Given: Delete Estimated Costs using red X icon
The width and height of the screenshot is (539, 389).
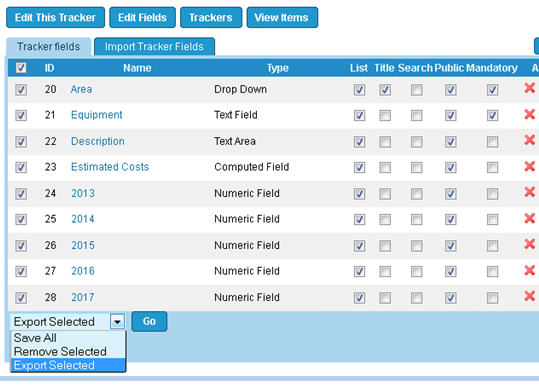Looking at the screenshot, I should tap(529, 166).
